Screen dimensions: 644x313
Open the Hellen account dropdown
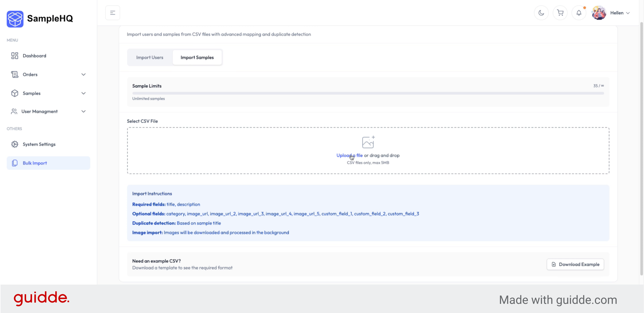coord(620,13)
